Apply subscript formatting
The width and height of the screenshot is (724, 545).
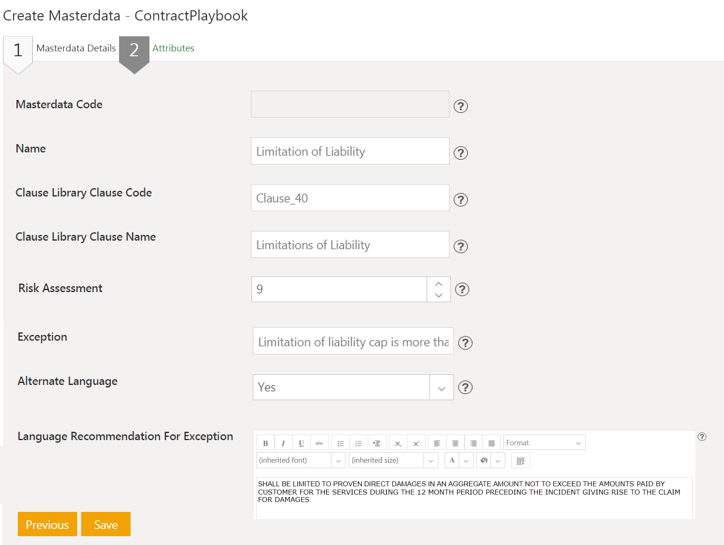[397, 443]
